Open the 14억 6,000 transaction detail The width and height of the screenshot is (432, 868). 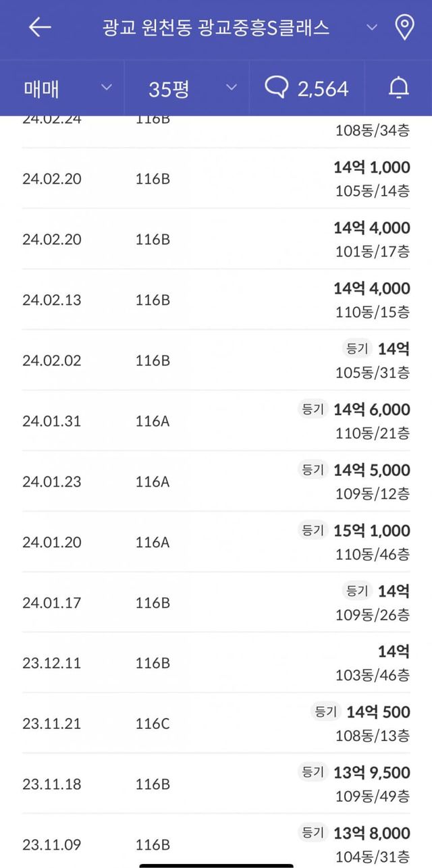pyautogui.click(x=372, y=410)
